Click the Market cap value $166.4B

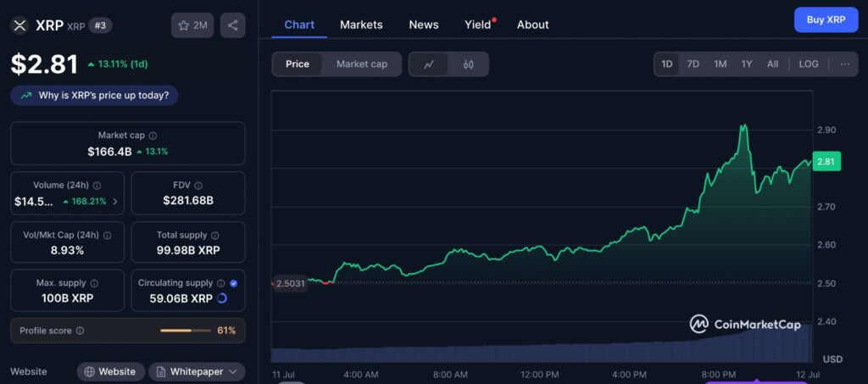[x=109, y=151]
